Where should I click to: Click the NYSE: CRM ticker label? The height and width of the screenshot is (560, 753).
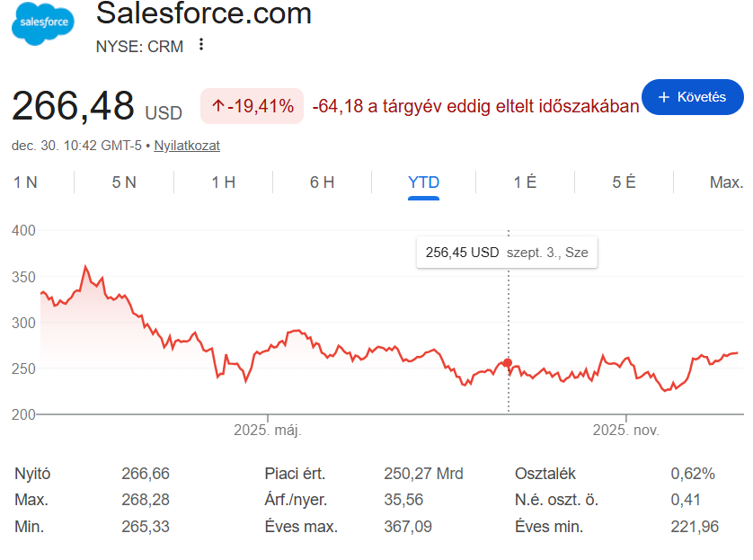coord(139,47)
